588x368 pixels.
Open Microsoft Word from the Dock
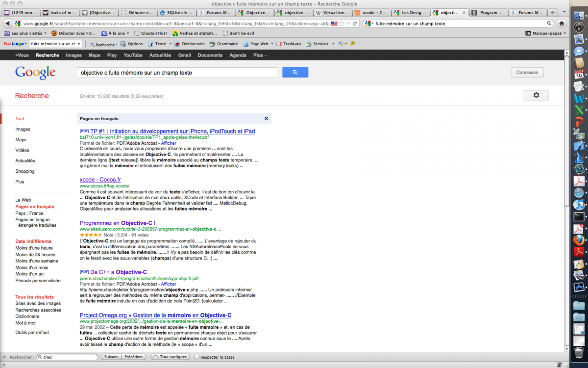pos(579,98)
